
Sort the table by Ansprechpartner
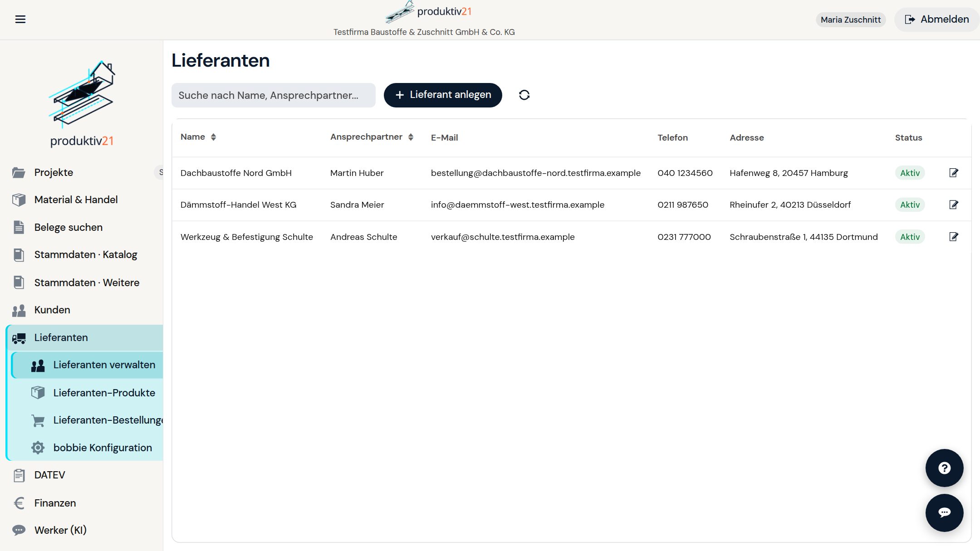372,137
